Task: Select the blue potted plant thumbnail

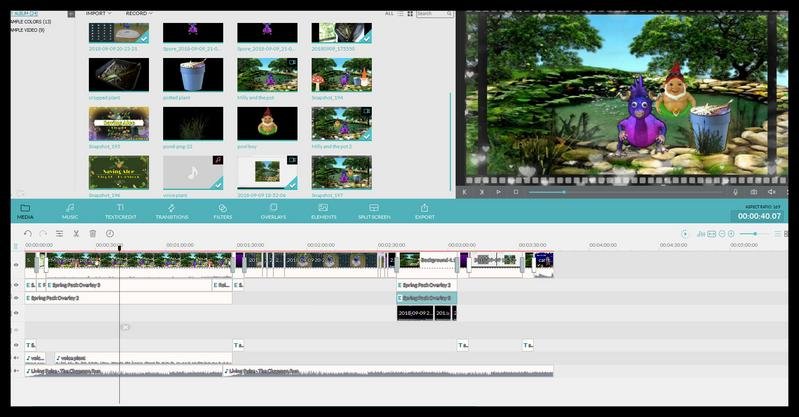Action: point(193,74)
